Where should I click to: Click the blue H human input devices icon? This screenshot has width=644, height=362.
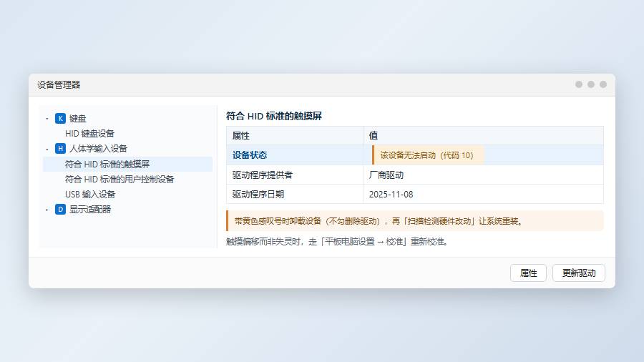click(60, 149)
